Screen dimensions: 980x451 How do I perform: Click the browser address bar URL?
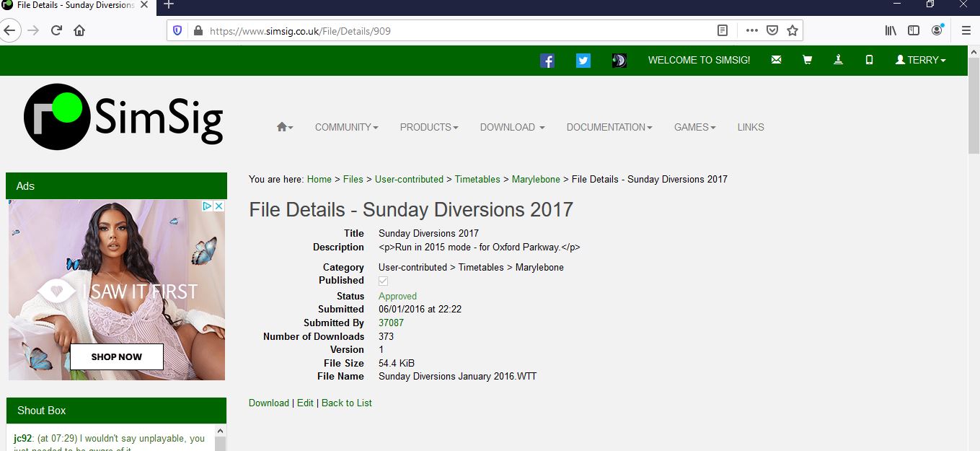coord(301,31)
